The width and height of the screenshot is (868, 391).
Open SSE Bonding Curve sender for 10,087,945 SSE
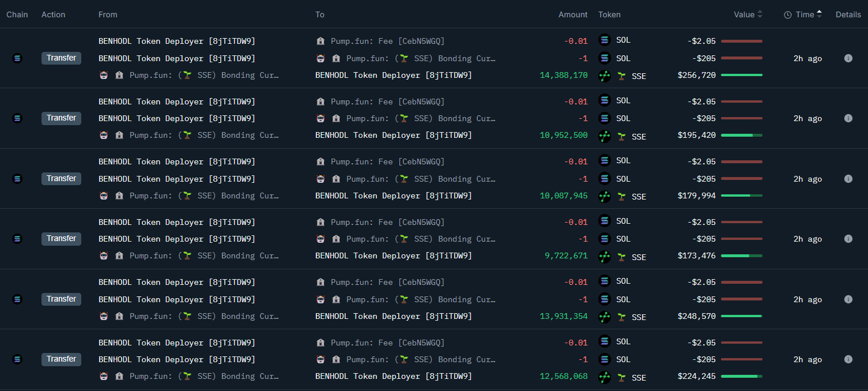(203, 196)
